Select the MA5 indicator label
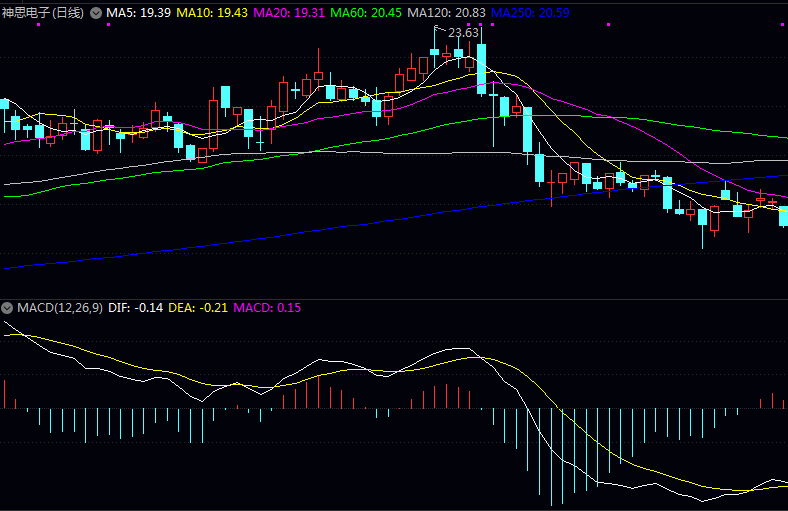Screen dimensions: 788x511 (x=138, y=13)
